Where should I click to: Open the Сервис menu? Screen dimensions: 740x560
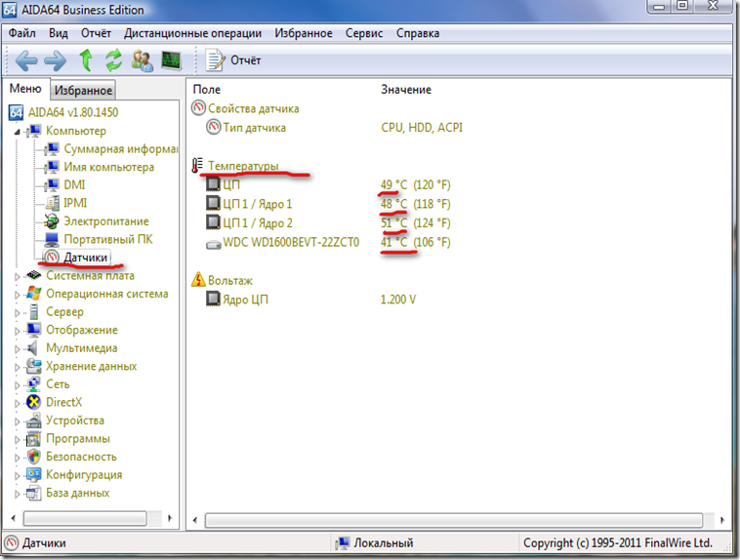pyautogui.click(x=364, y=33)
